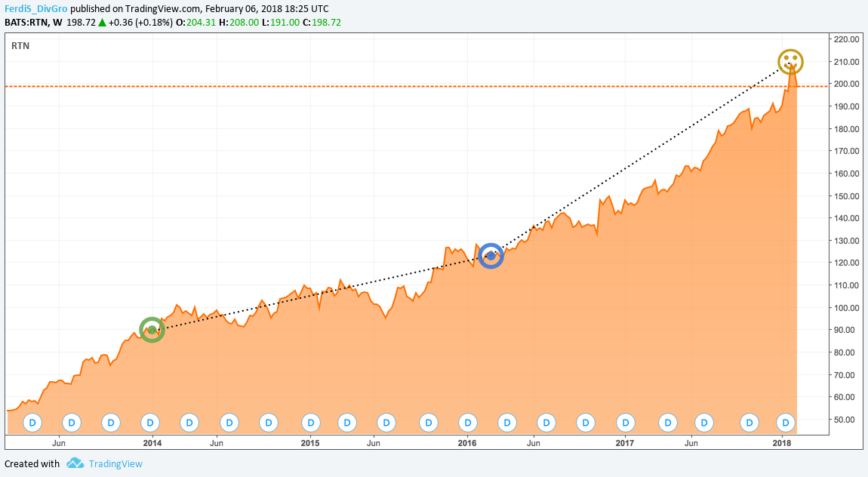Click the O:204.31 open value

pyautogui.click(x=196, y=23)
